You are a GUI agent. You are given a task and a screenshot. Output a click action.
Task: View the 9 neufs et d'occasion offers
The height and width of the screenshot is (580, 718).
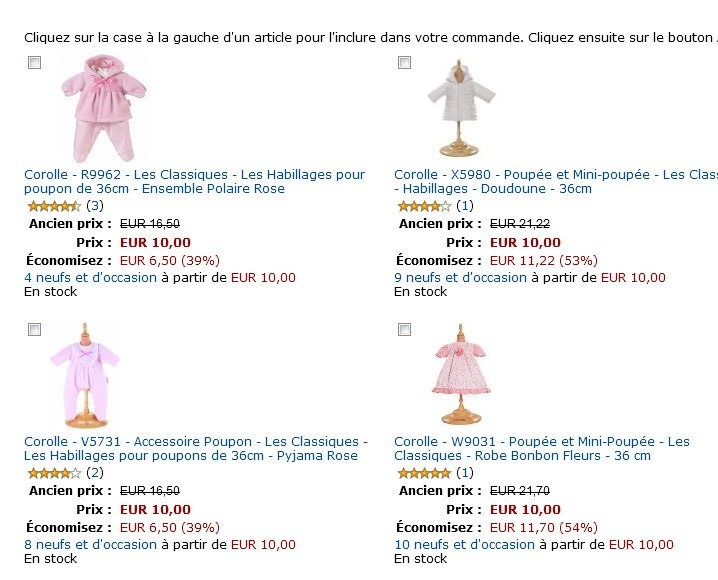coord(460,278)
